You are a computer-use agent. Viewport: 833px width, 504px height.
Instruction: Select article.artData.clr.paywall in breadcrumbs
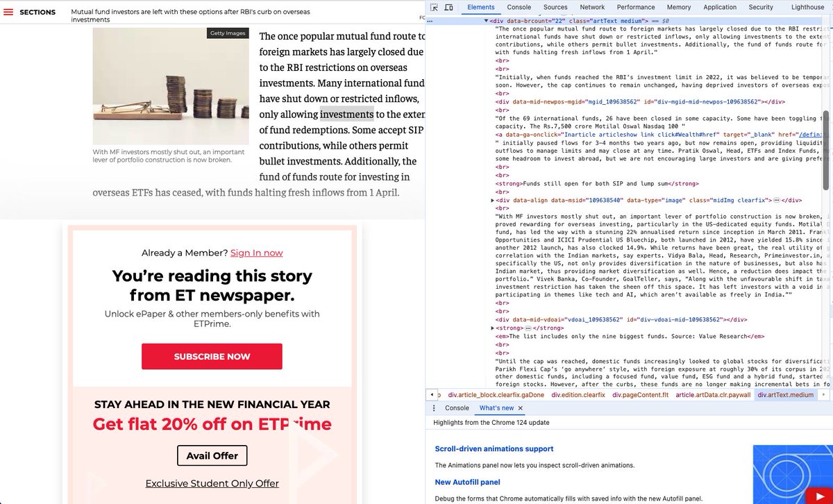point(713,394)
